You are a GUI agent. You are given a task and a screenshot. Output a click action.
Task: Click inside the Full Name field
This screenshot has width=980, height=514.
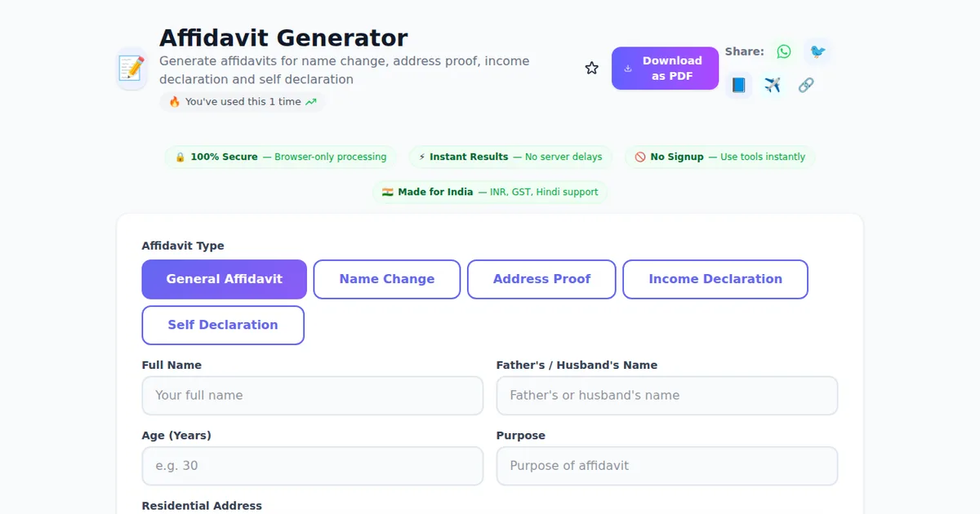313,395
